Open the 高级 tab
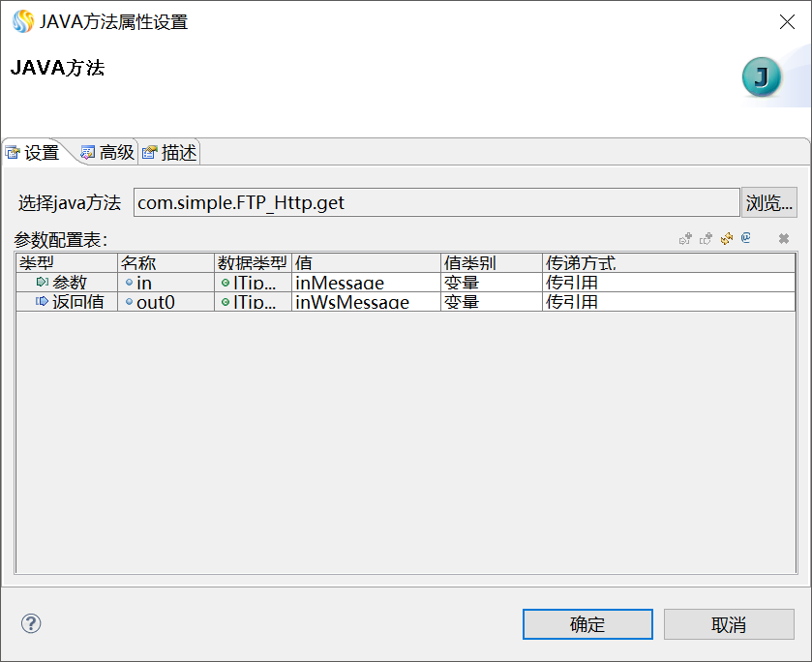Viewport: 812px width, 662px height. pyautogui.click(x=107, y=153)
